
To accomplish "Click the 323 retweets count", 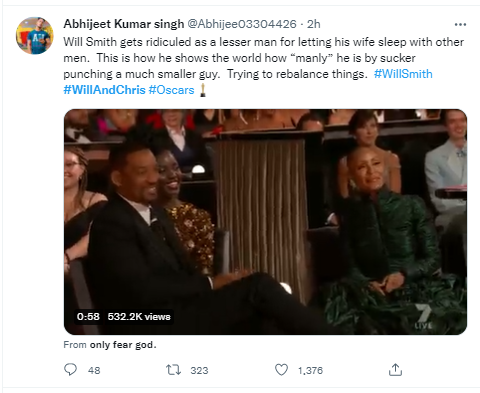I will (x=199, y=370).
